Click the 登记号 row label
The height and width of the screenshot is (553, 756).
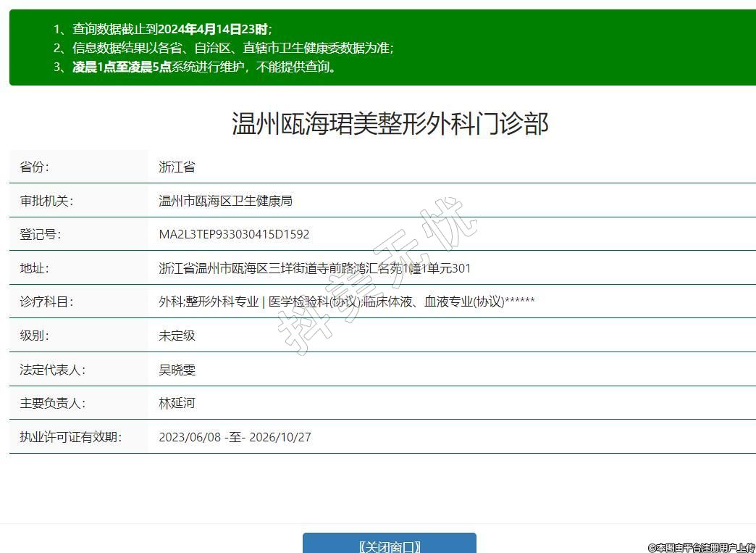coord(41,235)
